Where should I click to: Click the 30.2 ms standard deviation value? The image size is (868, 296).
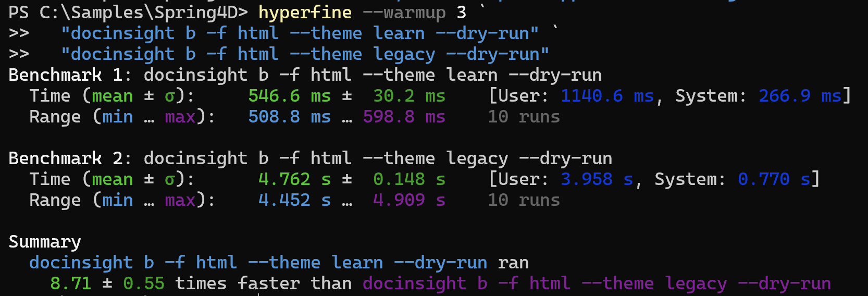(409, 96)
